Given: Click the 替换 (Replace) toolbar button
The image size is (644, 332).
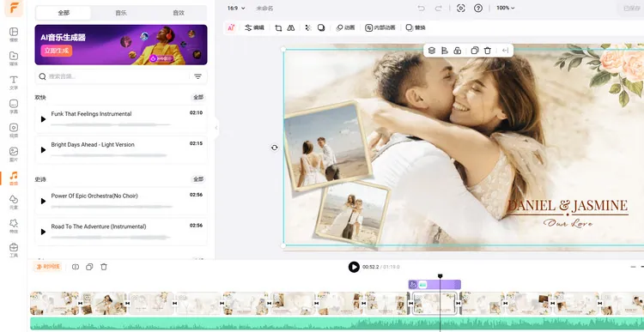Looking at the screenshot, I should (x=416, y=28).
